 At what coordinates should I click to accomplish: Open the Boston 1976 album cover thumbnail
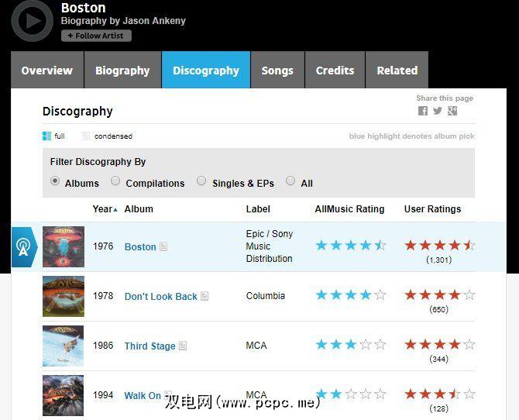coord(64,246)
